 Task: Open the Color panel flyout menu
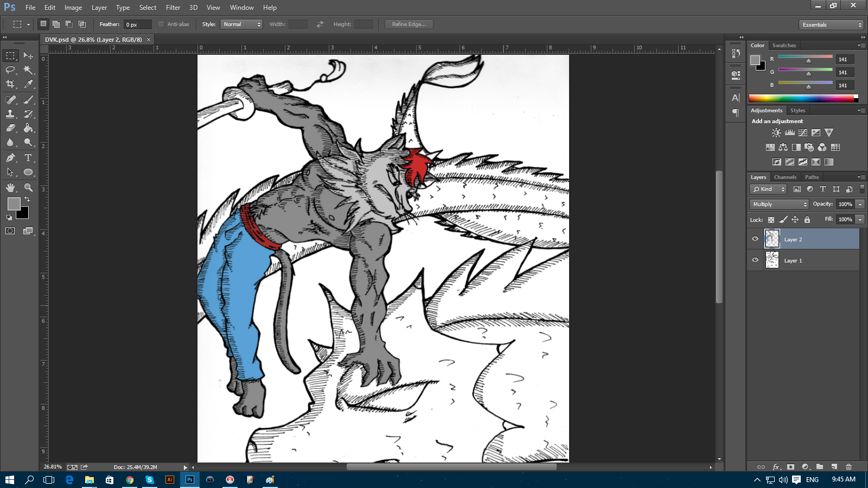861,46
